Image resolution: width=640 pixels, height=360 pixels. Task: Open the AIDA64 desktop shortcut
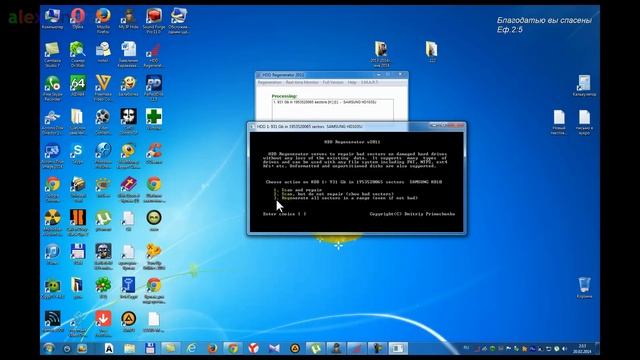[78, 86]
